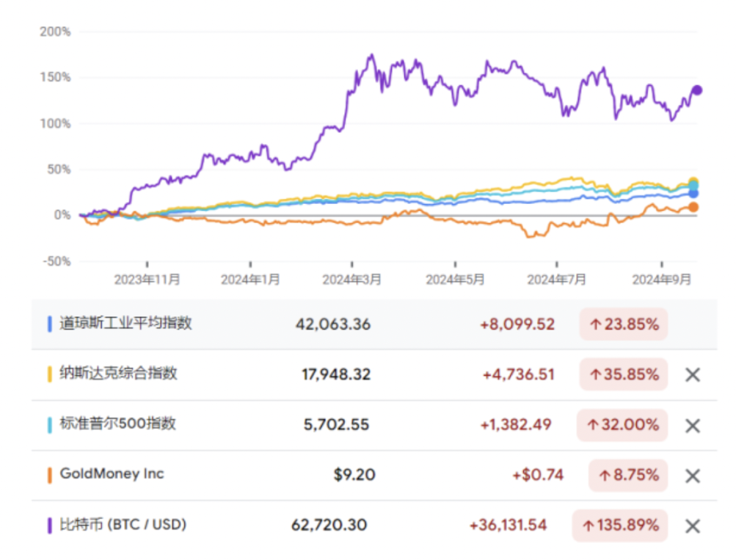Select the orange GoldMoney endpoint dot on chart

[693, 208]
